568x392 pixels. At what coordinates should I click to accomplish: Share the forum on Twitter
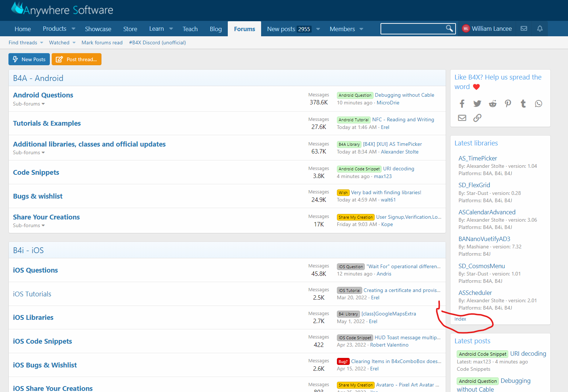477,104
